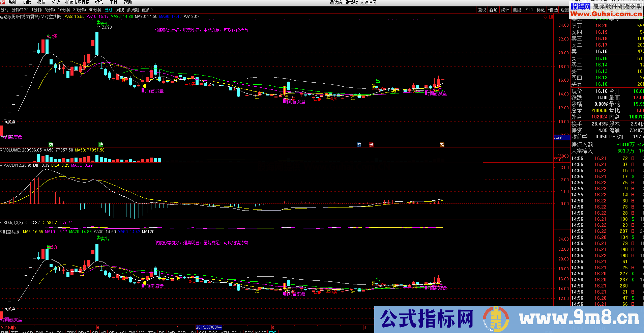Click the +自选 button
Viewport: 644px width, 333px height.
pyautogui.click(x=553, y=10)
